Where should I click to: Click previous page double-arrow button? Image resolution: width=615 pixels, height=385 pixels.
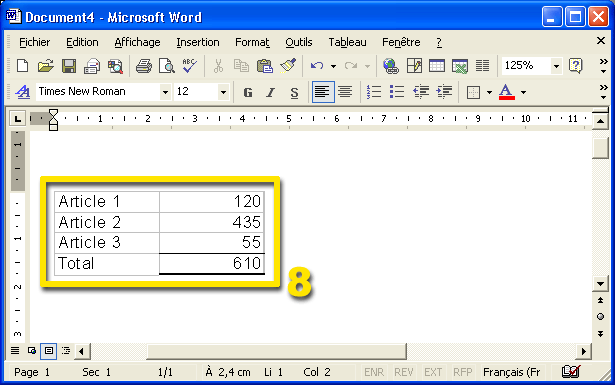[600, 300]
